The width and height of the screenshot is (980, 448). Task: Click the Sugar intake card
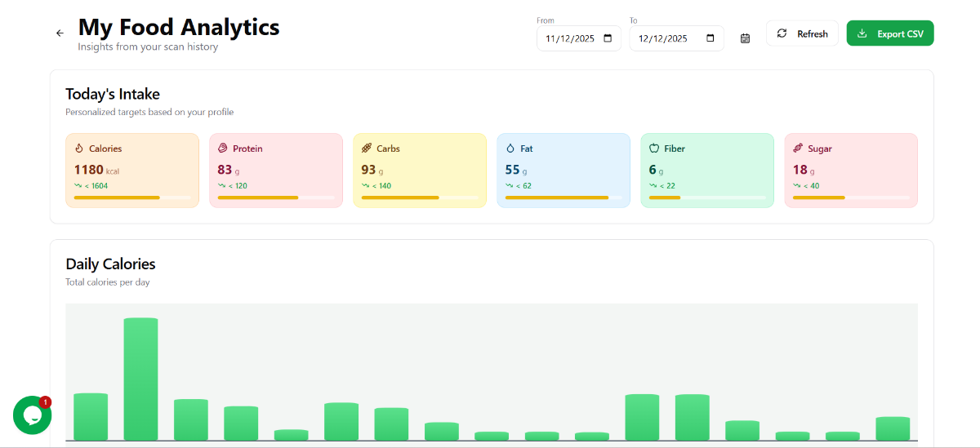(851, 170)
